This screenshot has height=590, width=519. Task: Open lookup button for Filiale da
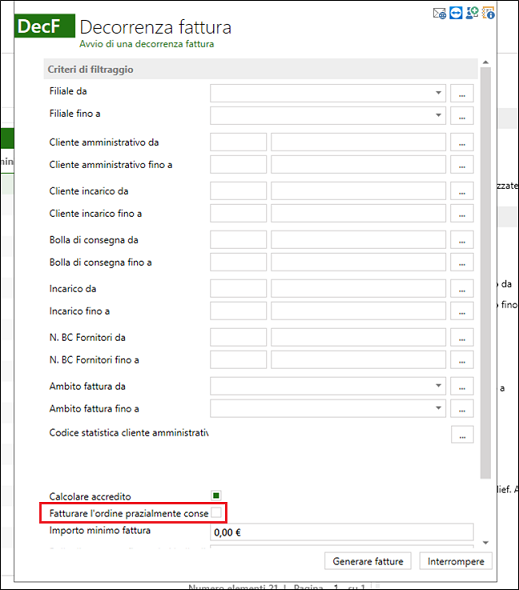462,93
